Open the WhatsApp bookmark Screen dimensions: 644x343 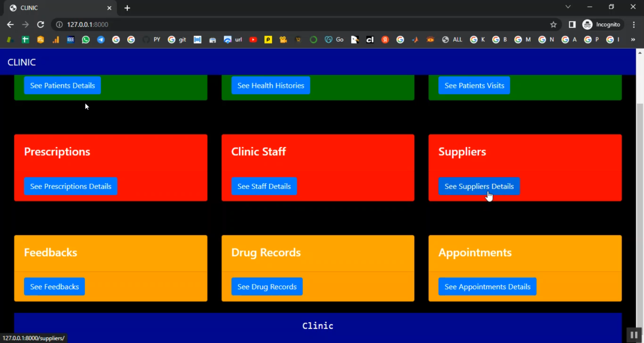click(x=86, y=39)
